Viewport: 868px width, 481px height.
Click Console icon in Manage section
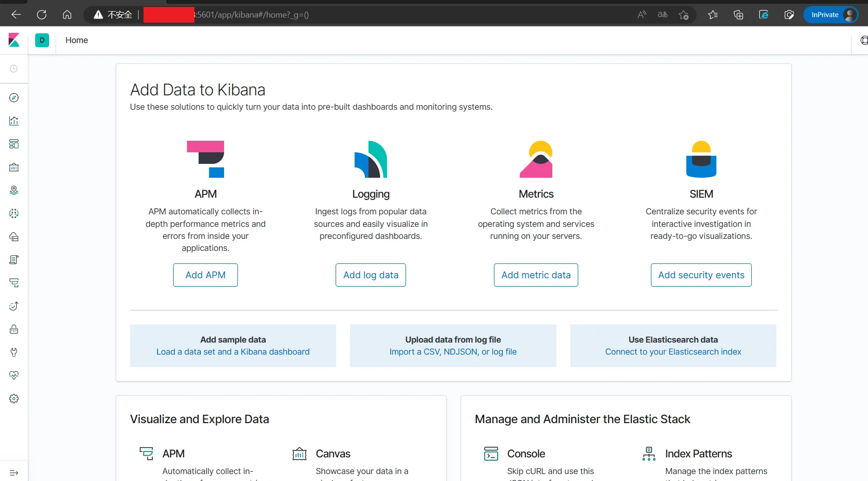[x=491, y=454]
